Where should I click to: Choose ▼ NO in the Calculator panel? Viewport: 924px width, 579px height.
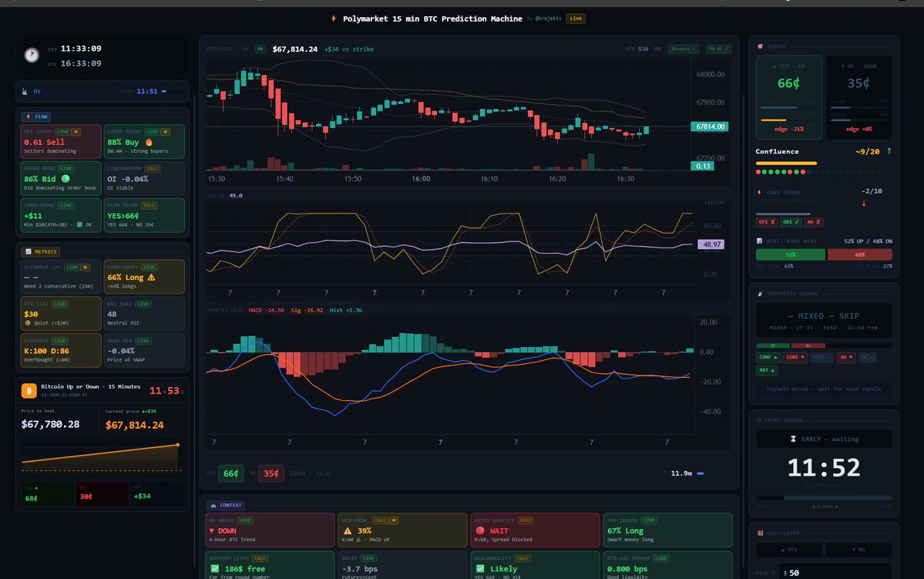point(858,550)
